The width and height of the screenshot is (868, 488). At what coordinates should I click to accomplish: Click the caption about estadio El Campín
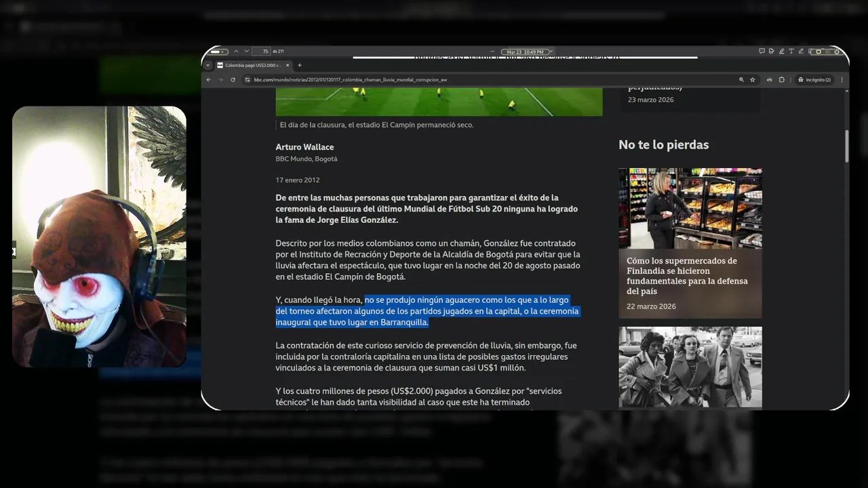point(376,125)
